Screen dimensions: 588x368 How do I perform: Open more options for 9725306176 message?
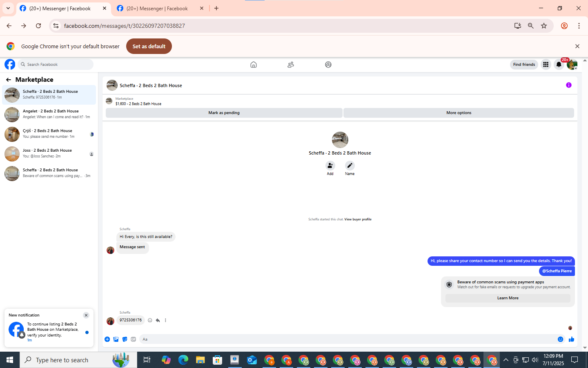165,321
